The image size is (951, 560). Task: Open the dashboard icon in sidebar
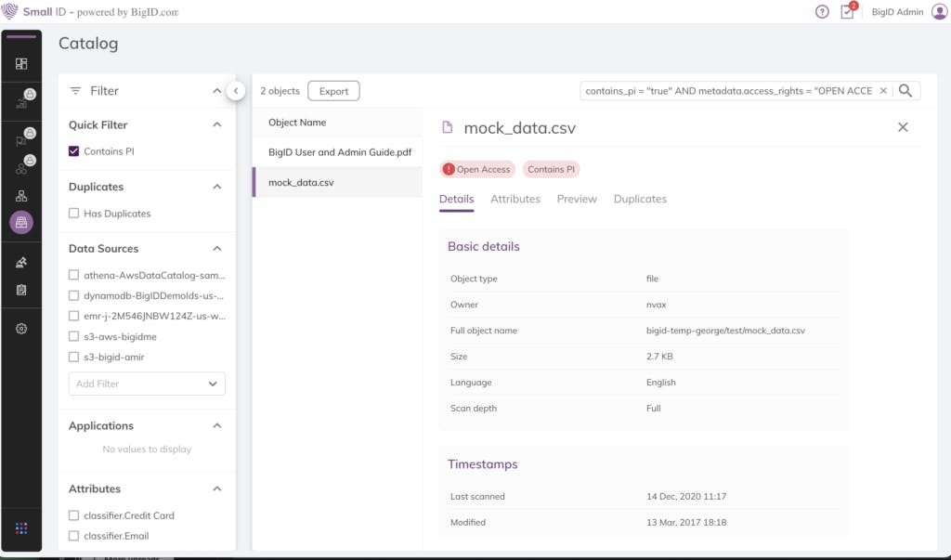(x=21, y=64)
